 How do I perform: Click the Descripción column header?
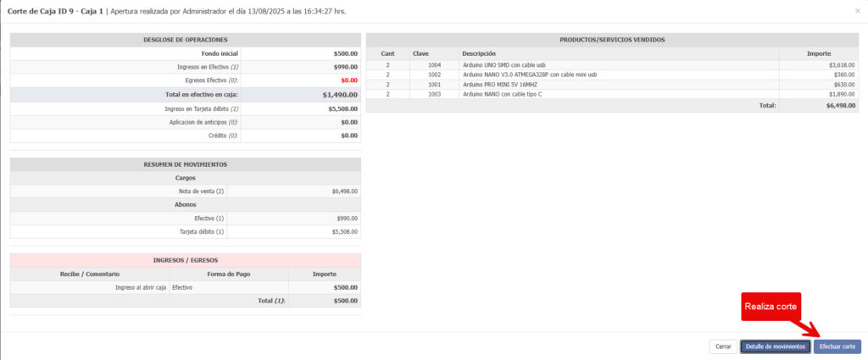(x=479, y=53)
